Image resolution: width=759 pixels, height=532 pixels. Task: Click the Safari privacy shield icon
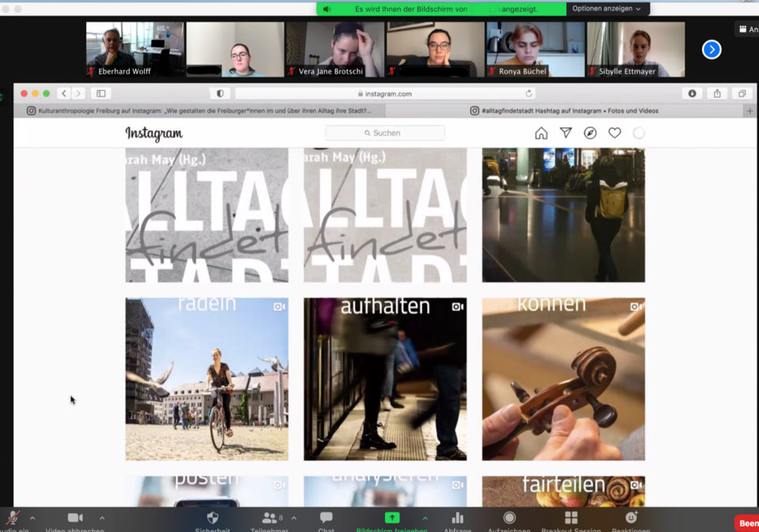click(x=221, y=93)
